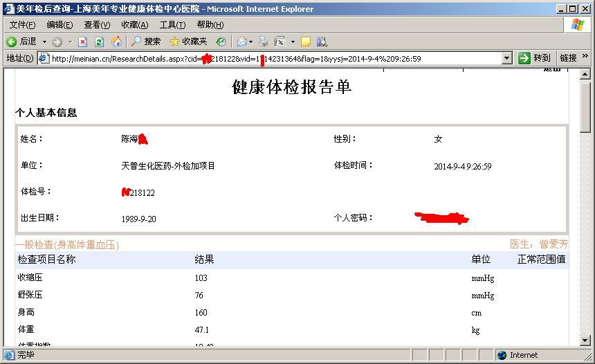Click the 链接 links label
The image size is (595, 364).
tap(568, 58)
